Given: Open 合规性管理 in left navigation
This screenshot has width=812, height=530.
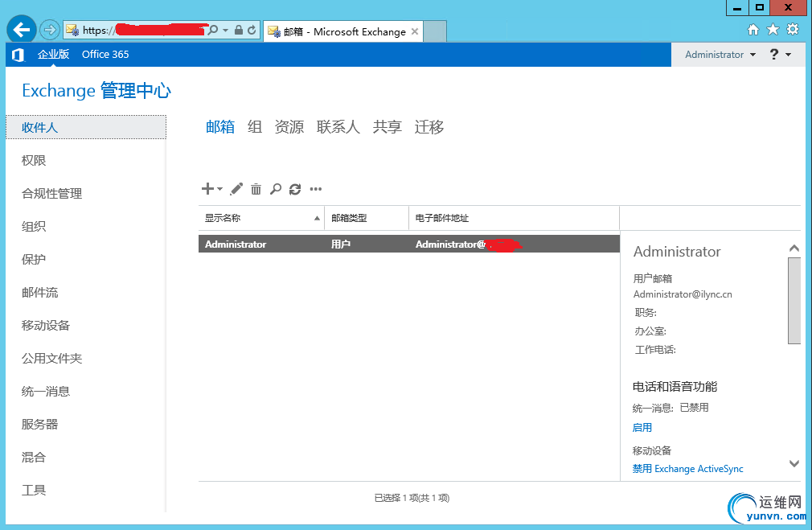Looking at the screenshot, I should coord(51,194).
